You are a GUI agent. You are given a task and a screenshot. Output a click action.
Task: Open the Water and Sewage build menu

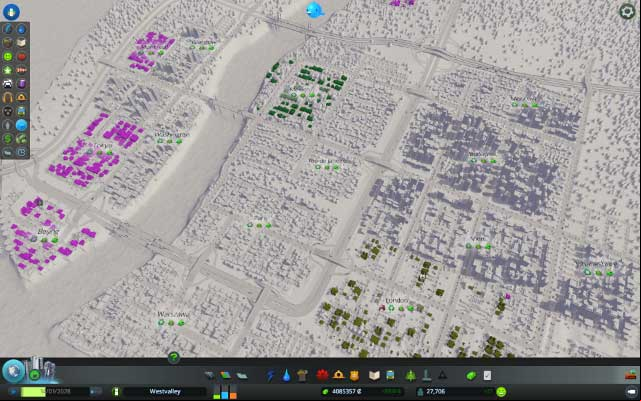pyautogui.click(x=287, y=375)
